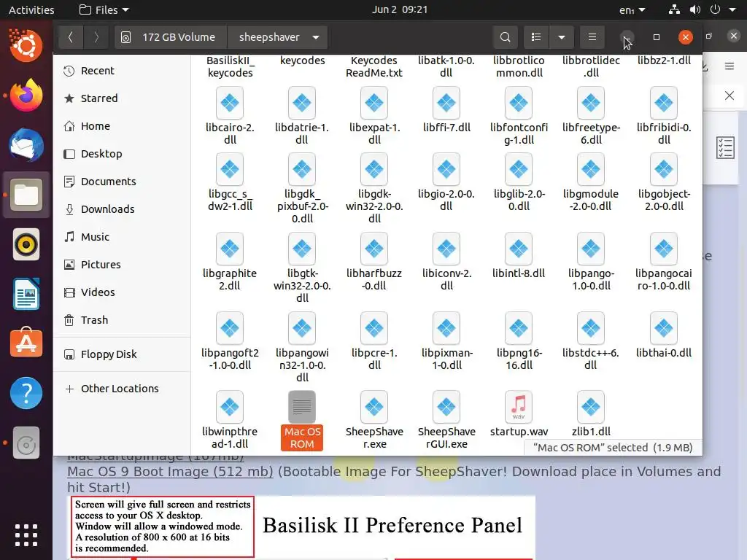This screenshot has width=747, height=560.
Task: Select libpng16-16.dll file icon
Action: [519, 328]
